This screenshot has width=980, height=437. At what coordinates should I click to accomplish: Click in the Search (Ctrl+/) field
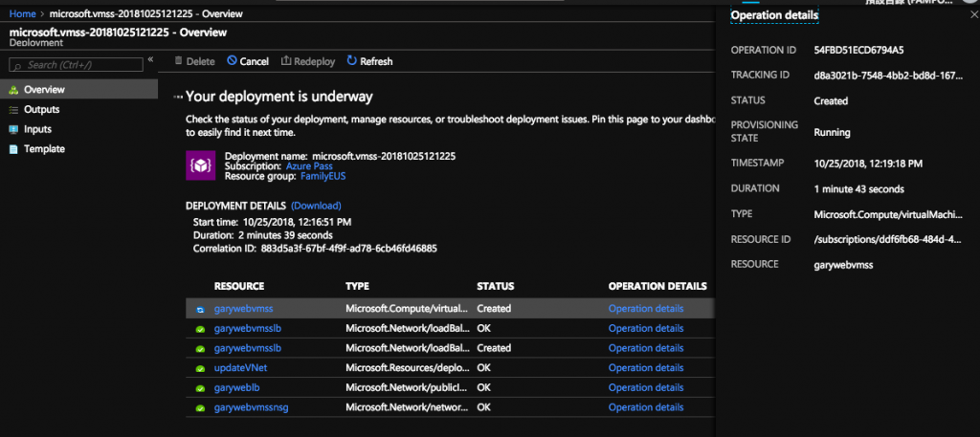tap(77, 65)
